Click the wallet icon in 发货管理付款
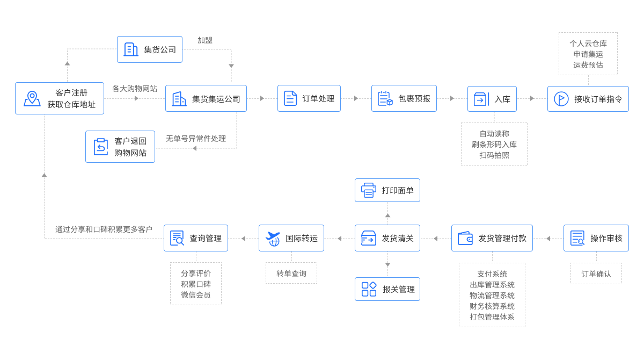 [x=465, y=238]
